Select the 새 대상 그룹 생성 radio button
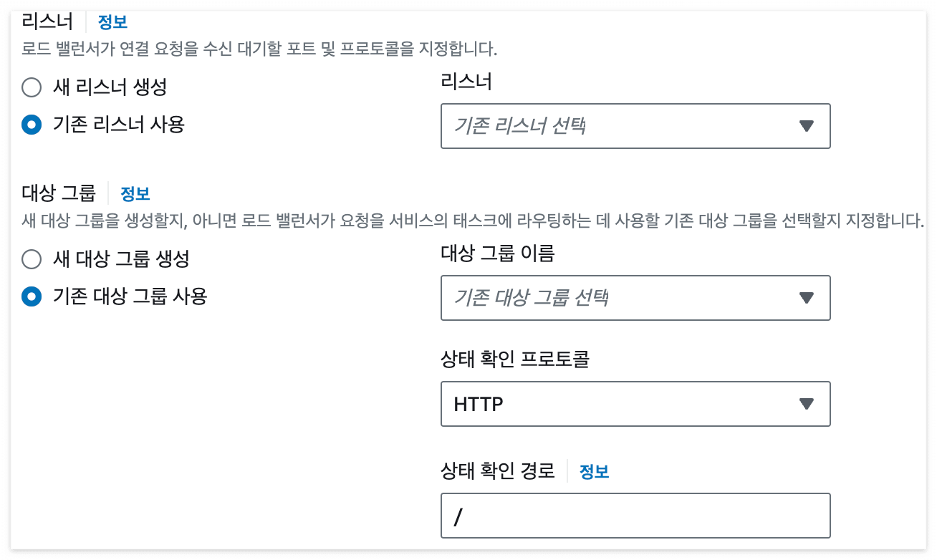The height and width of the screenshot is (560, 937). 31,260
